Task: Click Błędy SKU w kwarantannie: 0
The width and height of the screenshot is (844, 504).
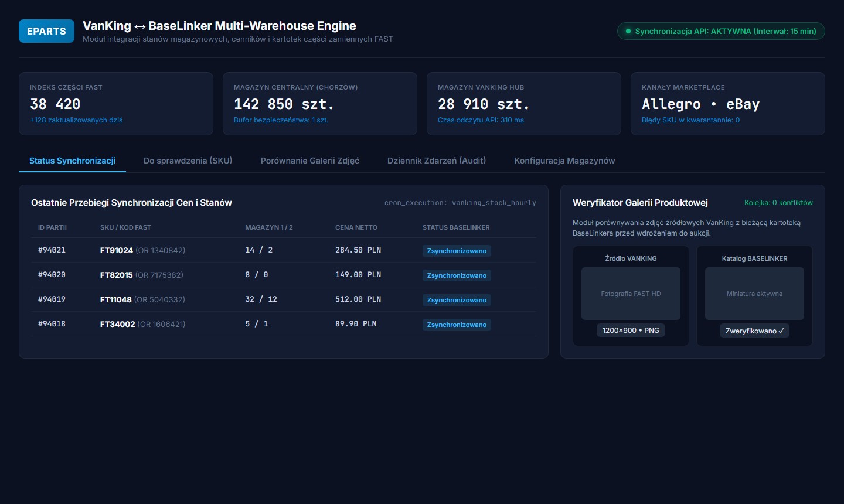Action: [x=690, y=120]
